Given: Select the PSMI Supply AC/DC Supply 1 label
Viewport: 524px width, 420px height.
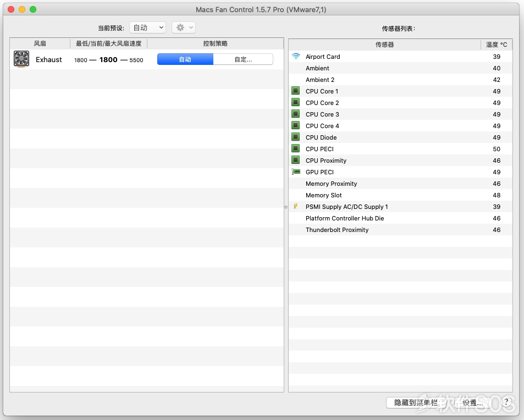Looking at the screenshot, I should coord(346,207).
